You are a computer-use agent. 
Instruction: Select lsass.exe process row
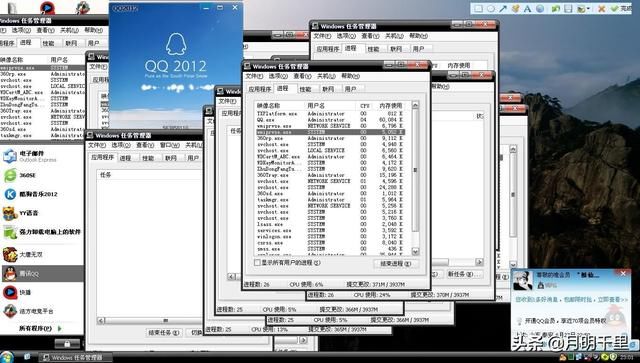pos(330,224)
